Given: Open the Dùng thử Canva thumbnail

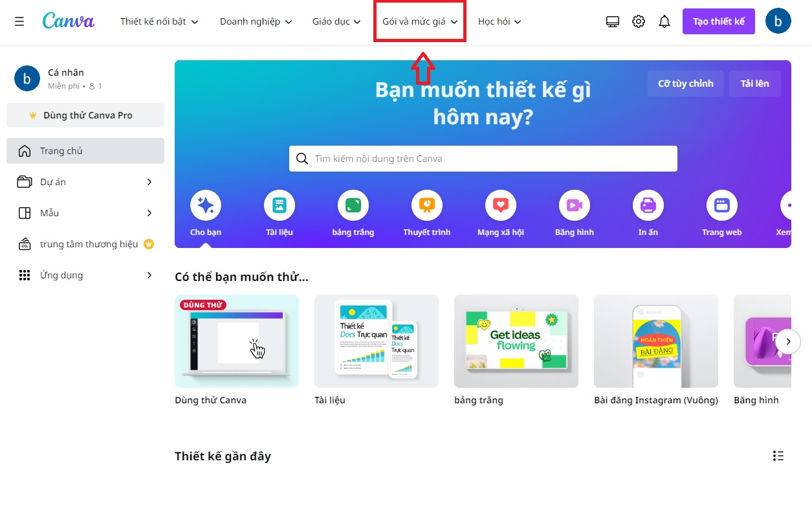Looking at the screenshot, I should pos(237,341).
